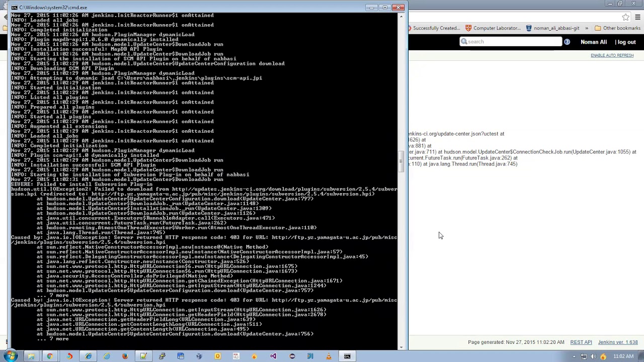Image resolution: width=644 pixels, height=362 pixels.
Task: Switch to cmd window in the taskbar
Action: tap(347, 356)
